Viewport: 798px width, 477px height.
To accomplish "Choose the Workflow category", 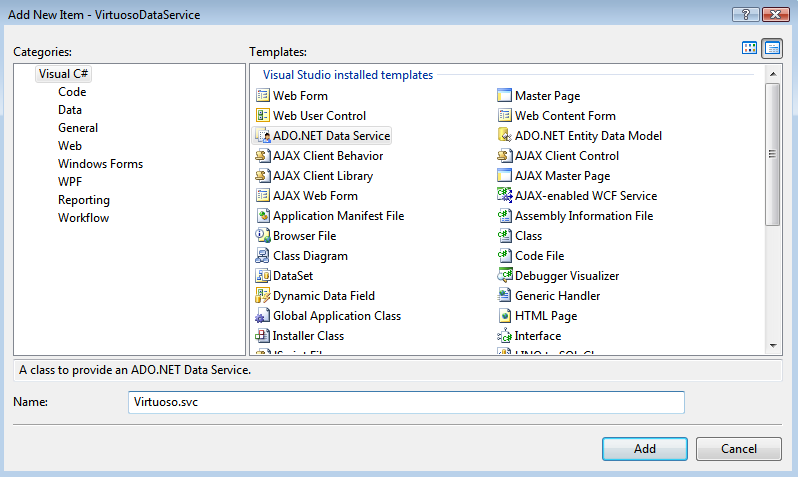I will point(84,218).
